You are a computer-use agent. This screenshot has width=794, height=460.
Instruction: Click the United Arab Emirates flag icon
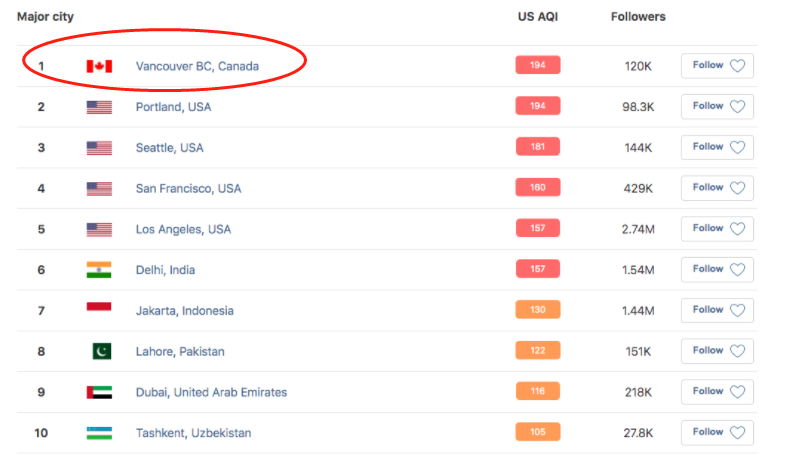(x=98, y=393)
